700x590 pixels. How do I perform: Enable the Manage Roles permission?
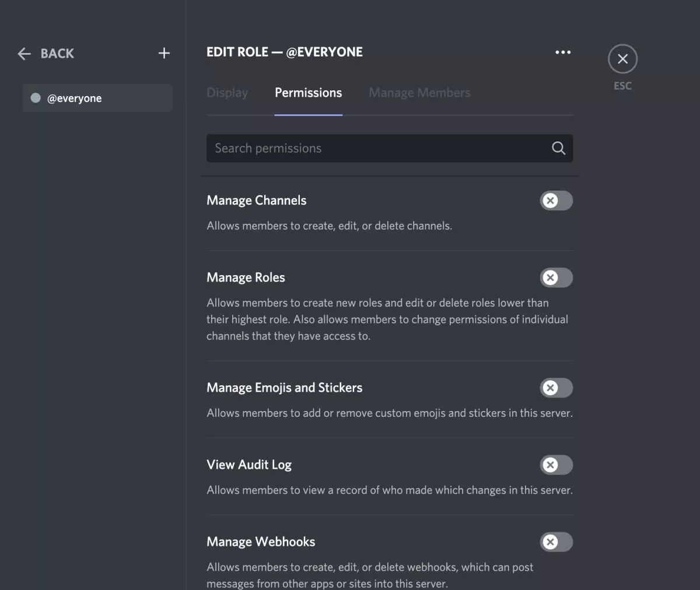click(556, 278)
